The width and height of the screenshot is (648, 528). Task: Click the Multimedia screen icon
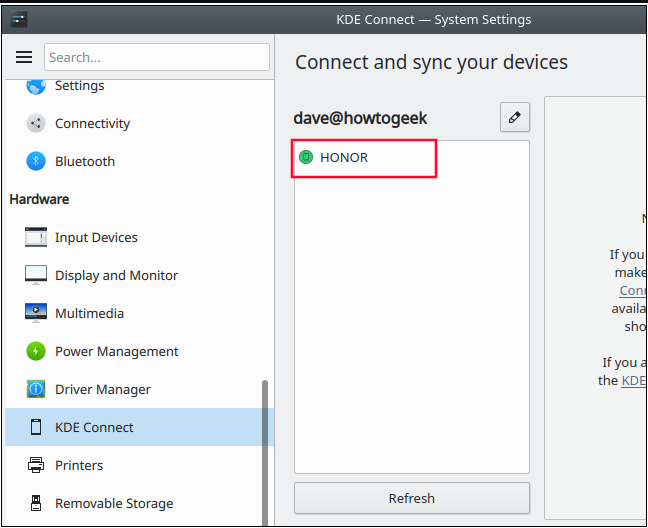tap(36, 313)
